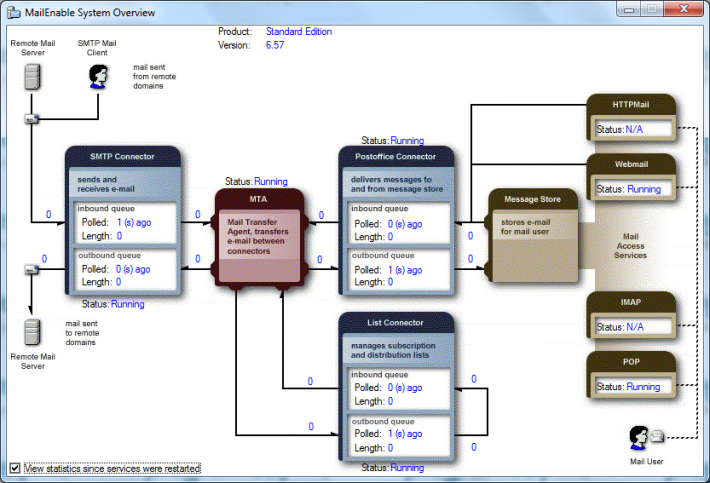Click the 'Standard Edition' product text
The width and height of the screenshot is (710, 483).
pos(299,32)
